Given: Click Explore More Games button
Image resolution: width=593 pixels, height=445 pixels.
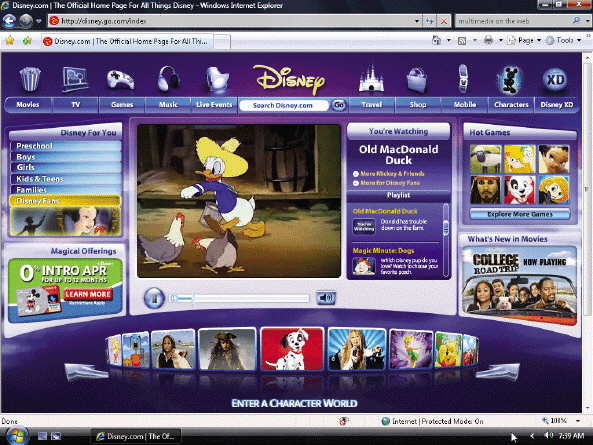Looking at the screenshot, I should tap(520, 214).
